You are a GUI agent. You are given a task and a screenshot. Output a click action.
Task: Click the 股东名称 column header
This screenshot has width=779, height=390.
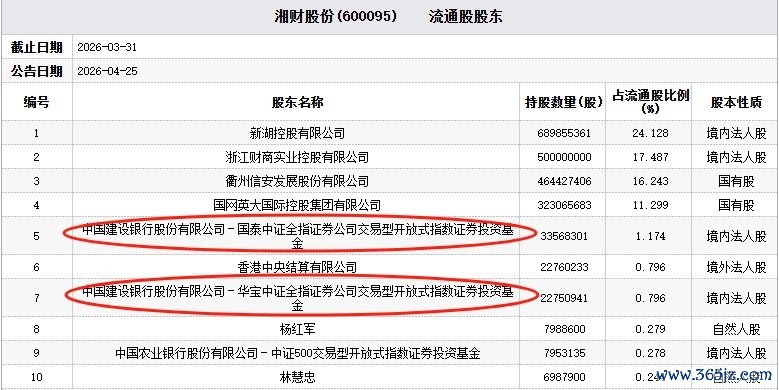click(x=297, y=102)
